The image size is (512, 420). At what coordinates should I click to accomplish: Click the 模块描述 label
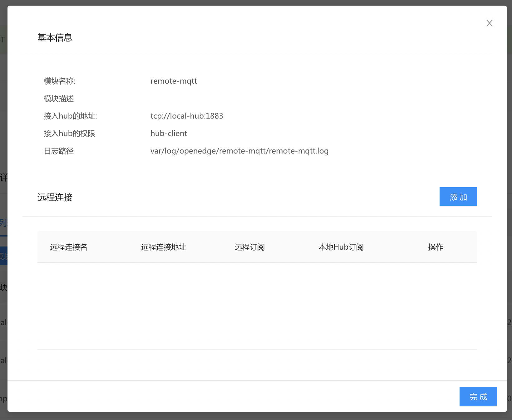point(59,99)
